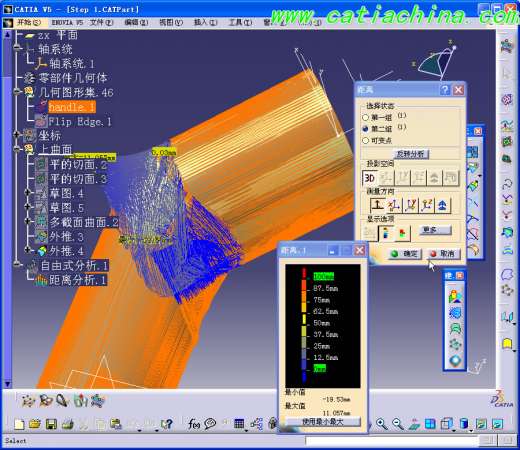Viewport: 520px width, 450px height.
Task: Open the 插入 (Insert) menu
Action: (206, 22)
